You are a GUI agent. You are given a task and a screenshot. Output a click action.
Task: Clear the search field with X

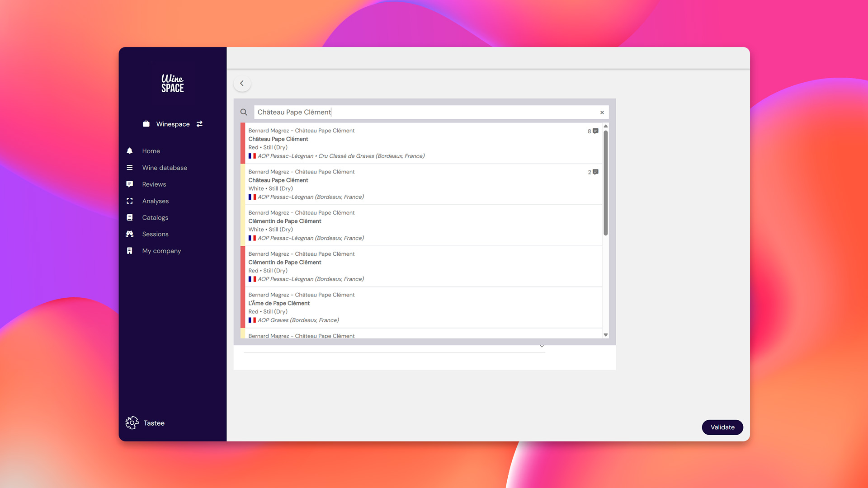602,113
